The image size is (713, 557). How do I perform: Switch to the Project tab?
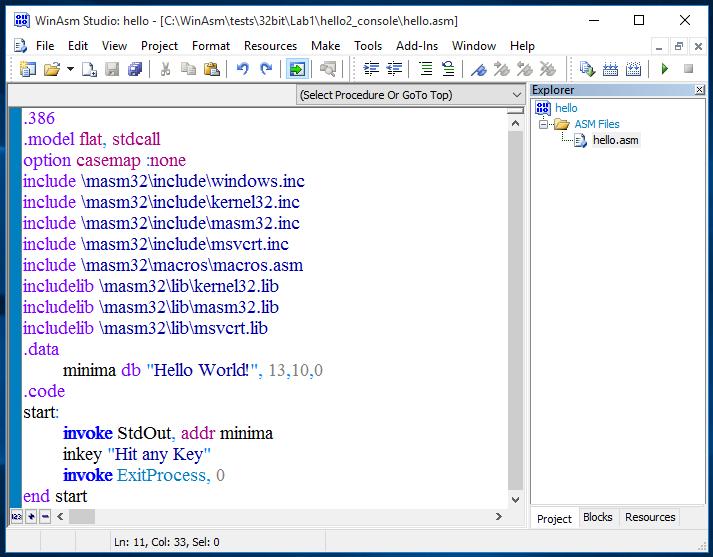pyautogui.click(x=554, y=518)
